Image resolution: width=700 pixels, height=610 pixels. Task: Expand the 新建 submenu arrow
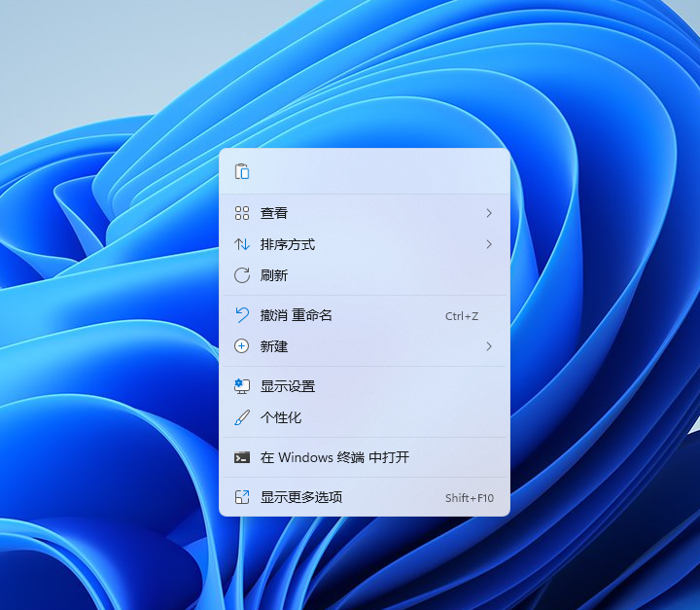coord(489,346)
